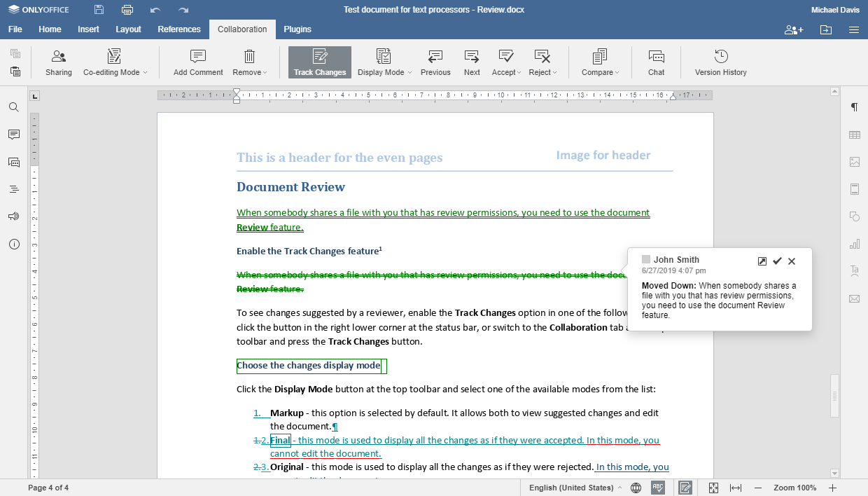Open paragraph settings in right sidebar
Screen dimensions: 868x496
[x=854, y=107]
